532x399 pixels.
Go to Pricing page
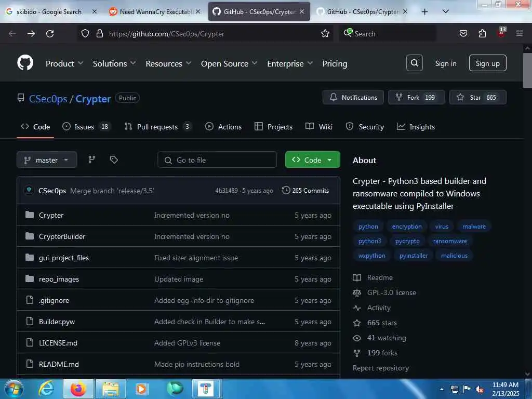pyautogui.click(x=335, y=64)
